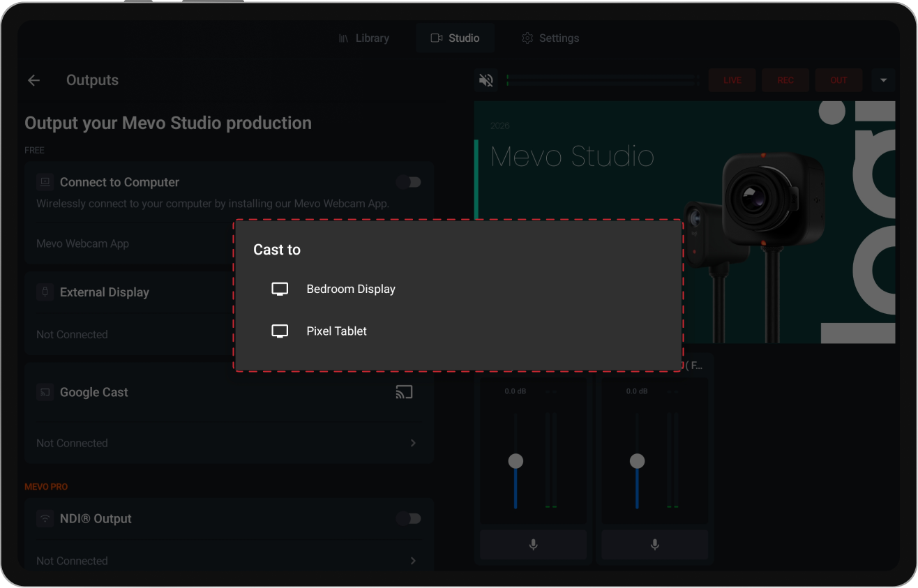Image resolution: width=918 pixels, height=588 pixels.
Task: Unmute the program audio speaker icon
Action: [x=486, y=80]
